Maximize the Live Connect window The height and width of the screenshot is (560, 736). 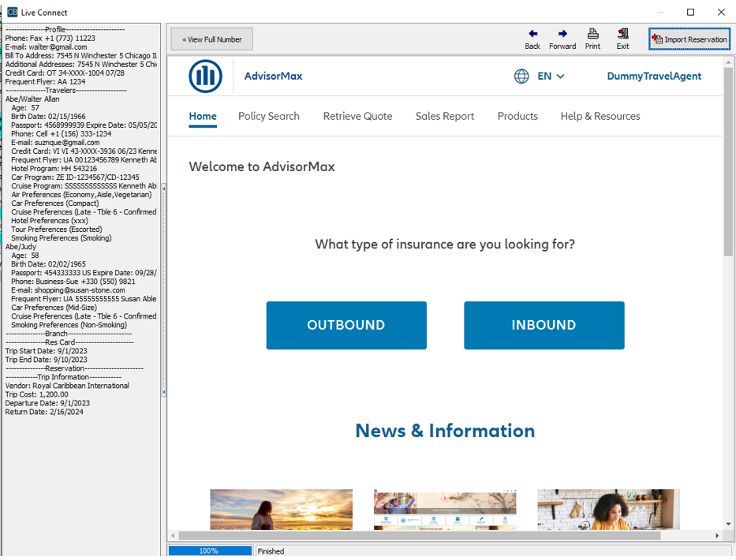click(x=690, y=12)
